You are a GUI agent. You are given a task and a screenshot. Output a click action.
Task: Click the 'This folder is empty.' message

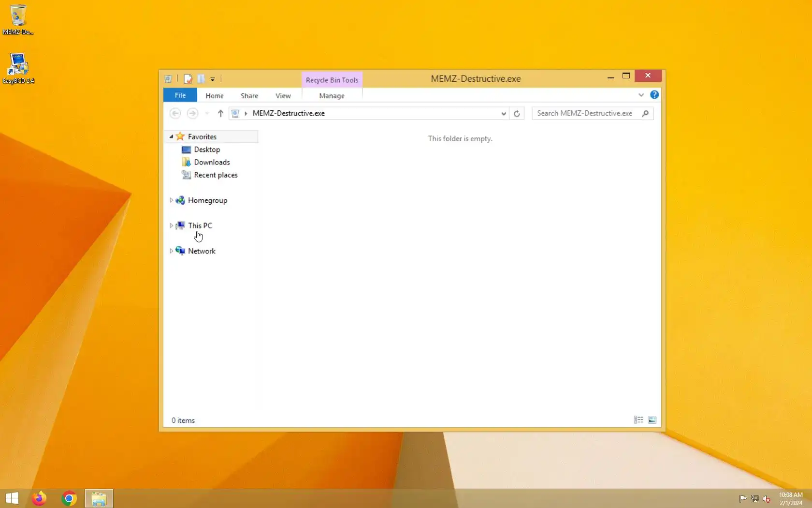point(460,138)
